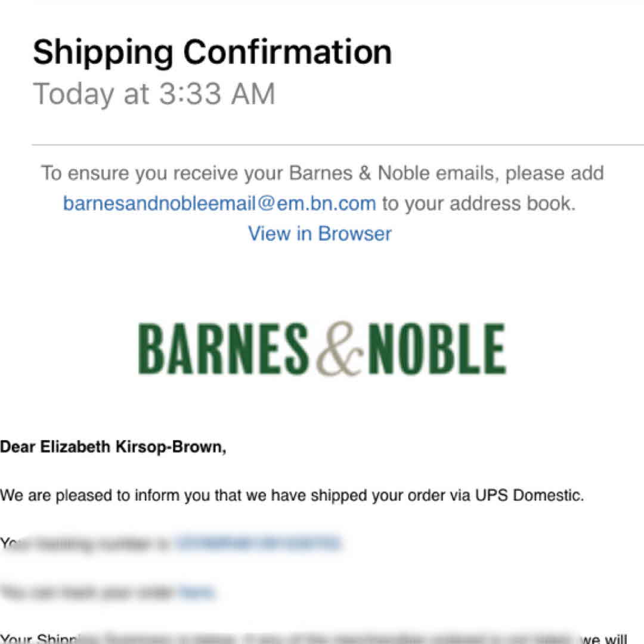
Task: Tap the 'Today at 3:33 AM' timestamp
Action: pyautogui.click(x=154, y=94)
